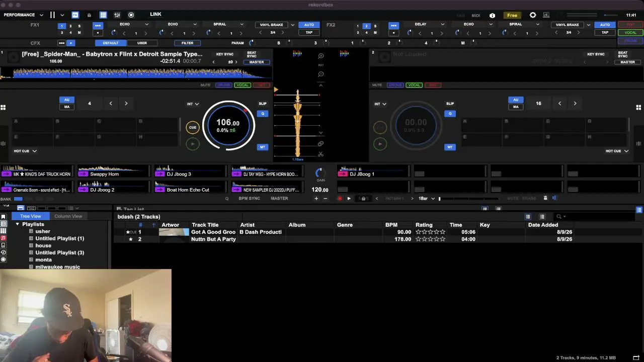
Task: Toggle the FX panel icon in top toolbar
Action: (x=75, y=15)
